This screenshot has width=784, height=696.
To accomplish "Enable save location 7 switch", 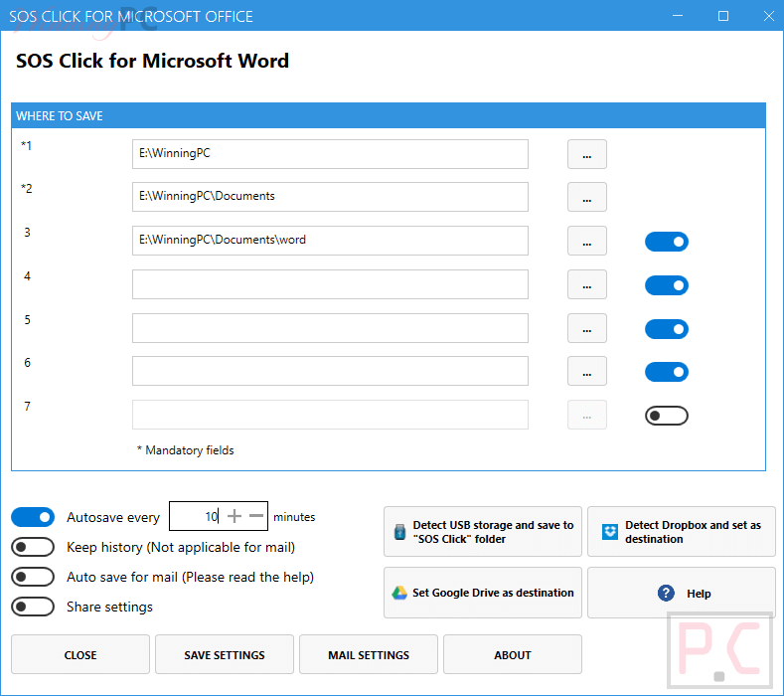I will click(667, 416).
